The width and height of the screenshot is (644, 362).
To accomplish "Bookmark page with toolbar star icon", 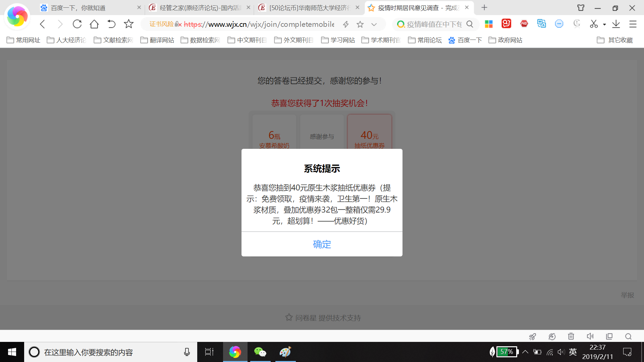I will click(128, 24).
